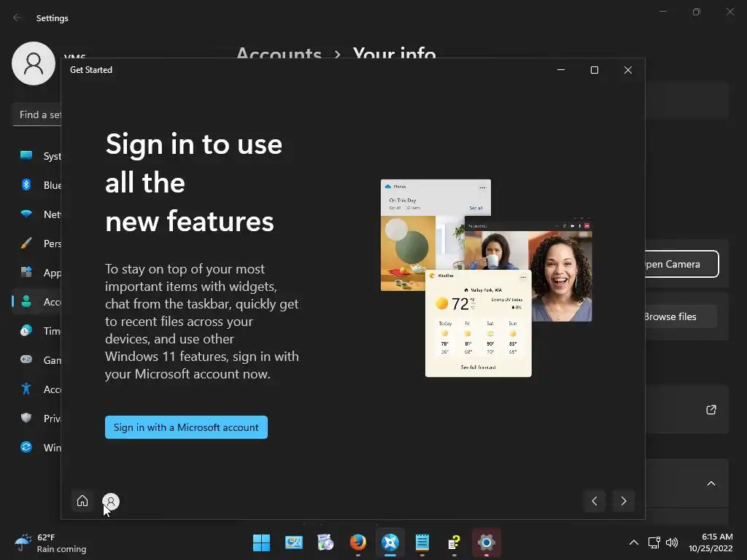Open Personalization category in Settings sidebar
The width and height of the screenshot is (747, 560).
[x=37, y=244]
